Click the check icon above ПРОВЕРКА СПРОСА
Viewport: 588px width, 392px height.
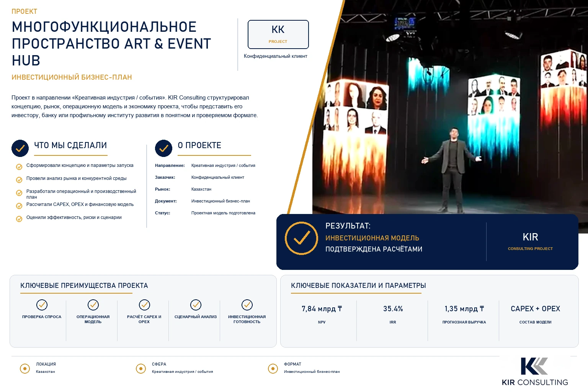(x=42, y=305)
